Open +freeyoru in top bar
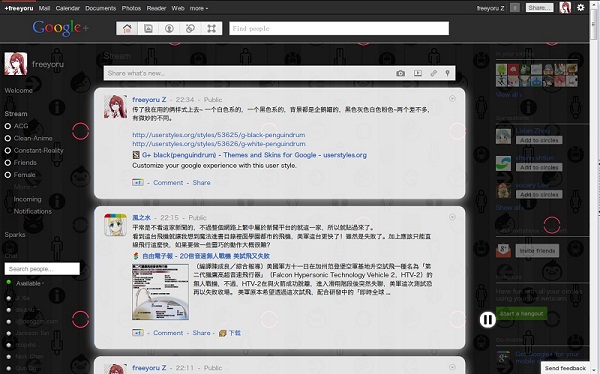 (x=19, y=8)
